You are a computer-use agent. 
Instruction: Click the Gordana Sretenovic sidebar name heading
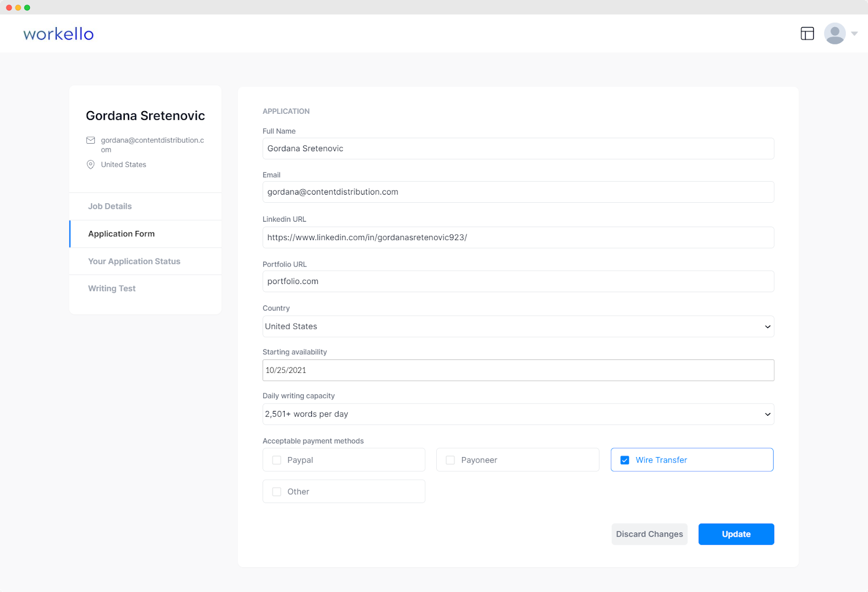tap(145, 115)
